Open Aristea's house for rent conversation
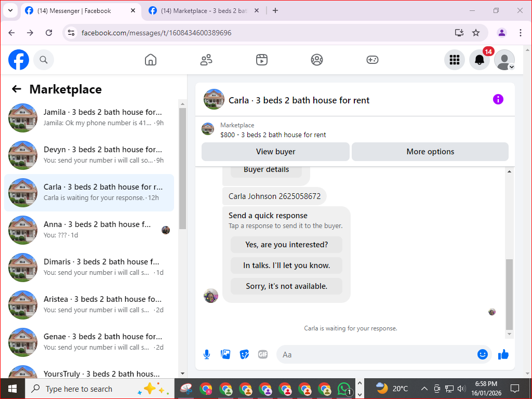Image resolution: width=532 pixels, height=399 pixels. point(89,304)
